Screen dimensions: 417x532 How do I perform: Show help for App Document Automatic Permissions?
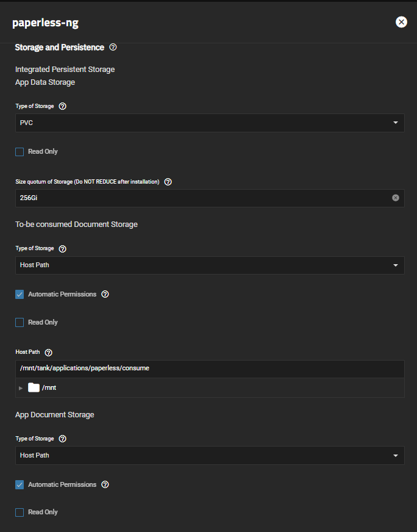pyautogui.click(x=105, y=484)
